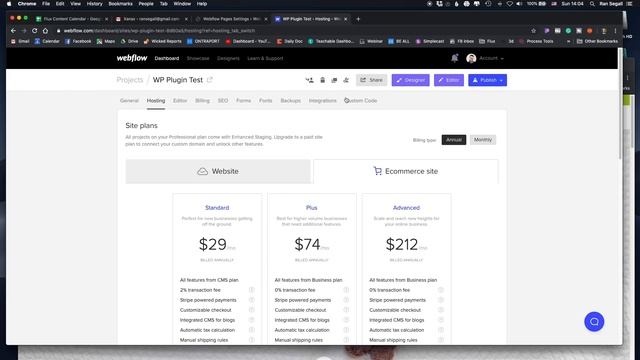Click the info icon beside Standard 2% transaction fee
Screen dimensions: 640x360
click(x=251, y=290)
